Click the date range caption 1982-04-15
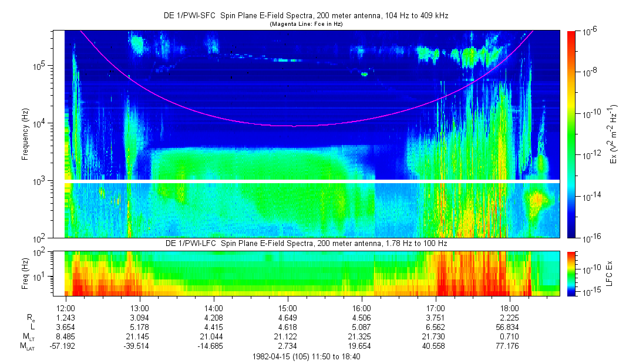The width and height of the screenshot is (636, 364). point(305,356)
